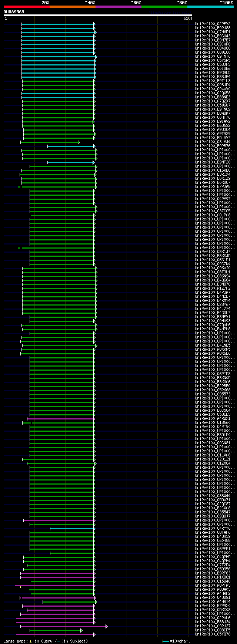Click the UniRef100_A8PFA3 hit name

pyautogui.click(x=213, y=586)
